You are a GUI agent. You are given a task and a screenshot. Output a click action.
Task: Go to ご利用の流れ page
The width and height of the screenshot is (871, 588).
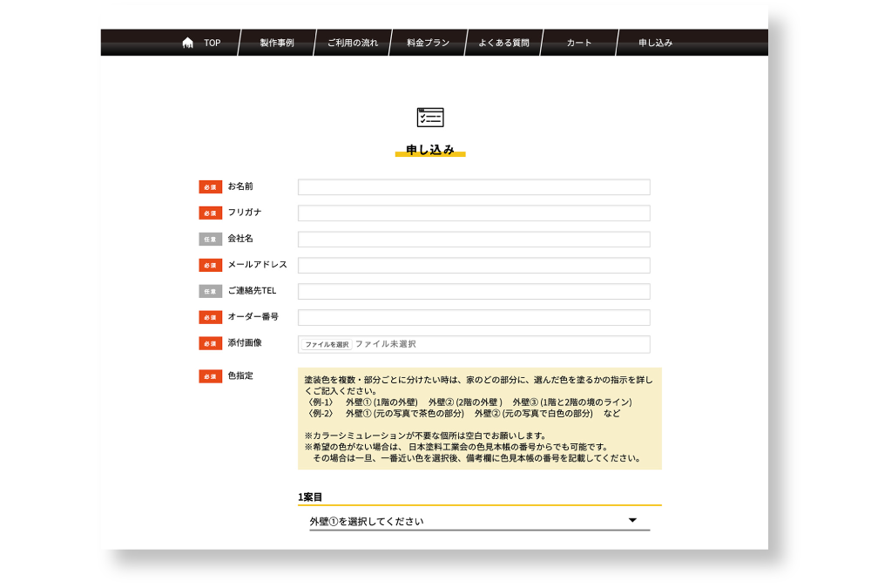click(x=353, y=43)
